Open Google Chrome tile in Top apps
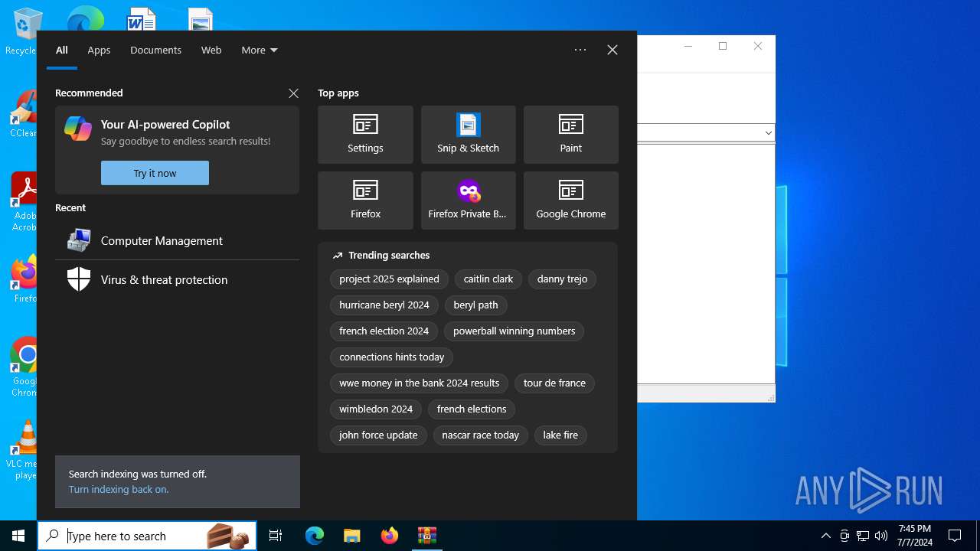This screenshot has width=980, height=551. (570, 201)
